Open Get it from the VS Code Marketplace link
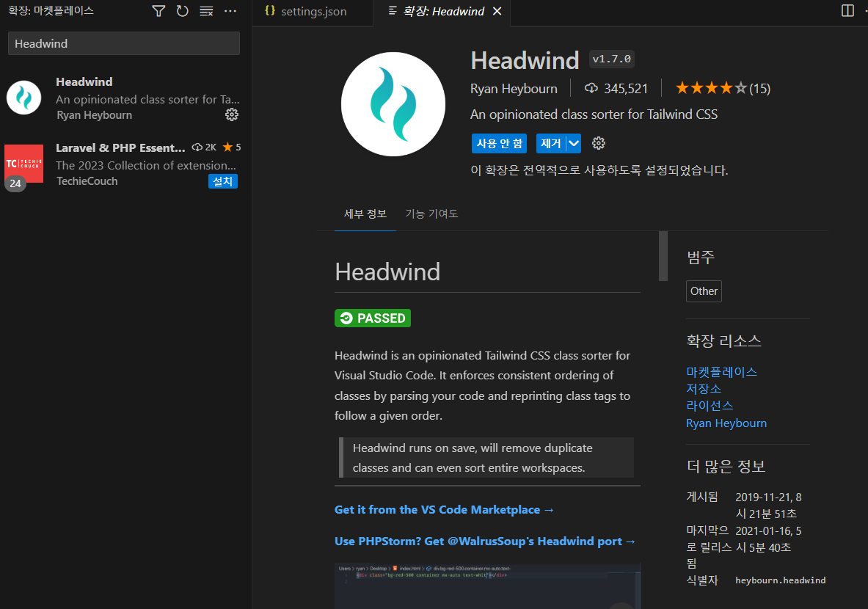868x609 pixels. (444, 509)
